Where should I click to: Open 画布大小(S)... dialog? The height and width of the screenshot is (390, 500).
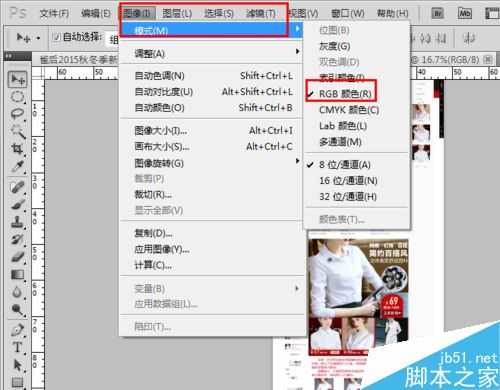click(211, 146)
